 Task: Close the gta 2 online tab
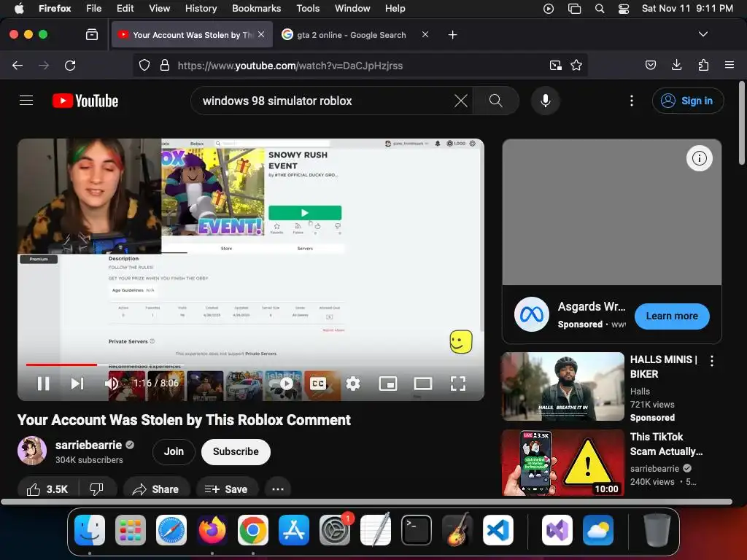pos(425,34)
